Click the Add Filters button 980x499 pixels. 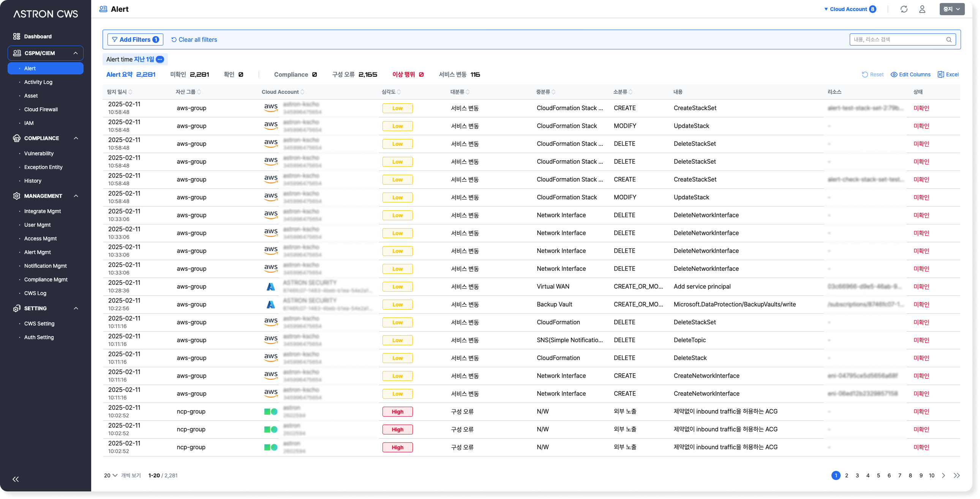[135, 39]
